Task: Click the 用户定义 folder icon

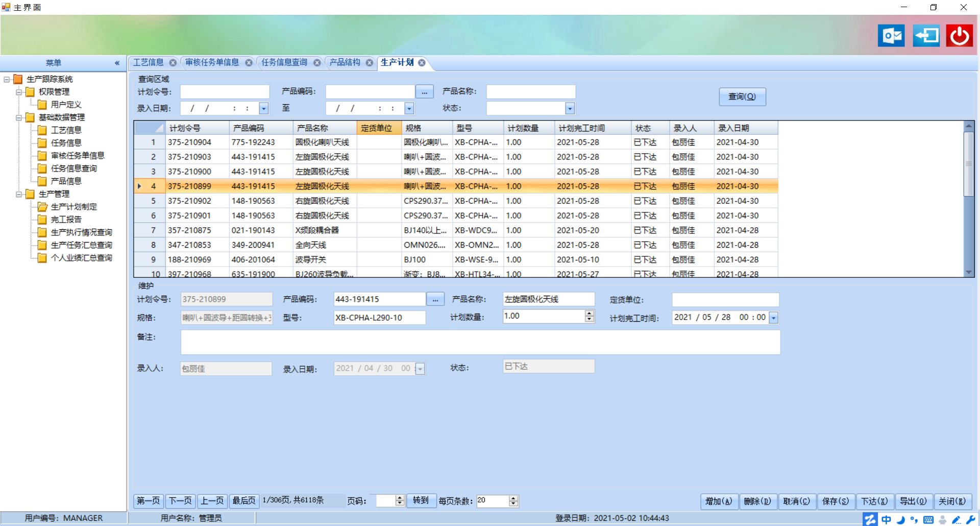Action: [x=42, y=105]
